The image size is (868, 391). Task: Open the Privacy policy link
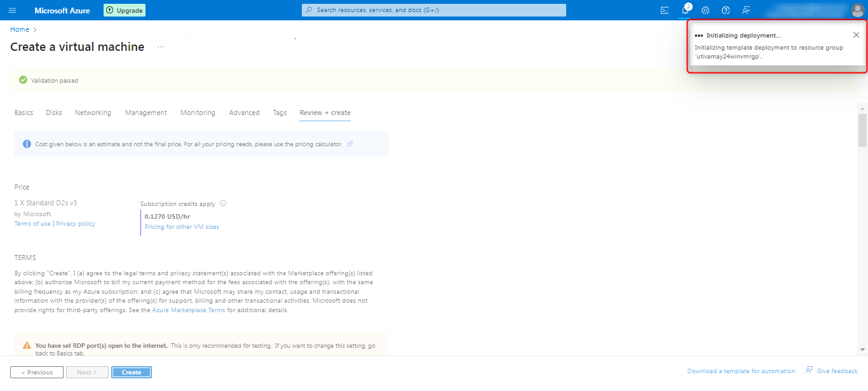pyautogui.click(x=76, y=224)
